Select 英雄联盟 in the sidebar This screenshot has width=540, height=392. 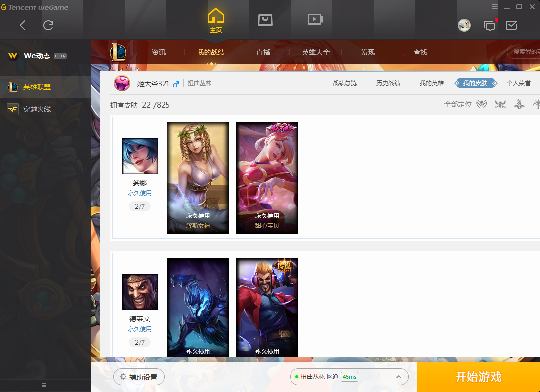tap(45, 87)
